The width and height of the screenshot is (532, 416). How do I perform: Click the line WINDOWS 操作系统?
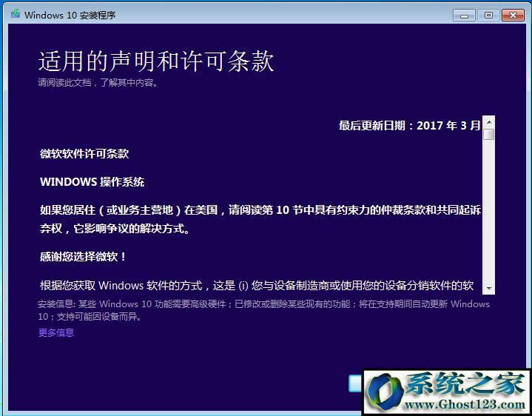(92, 182)
